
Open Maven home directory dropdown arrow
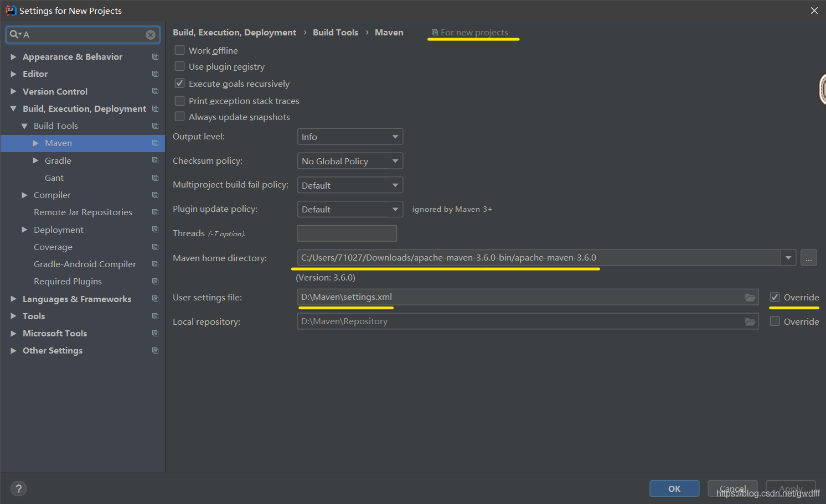(x=788, y=258)
